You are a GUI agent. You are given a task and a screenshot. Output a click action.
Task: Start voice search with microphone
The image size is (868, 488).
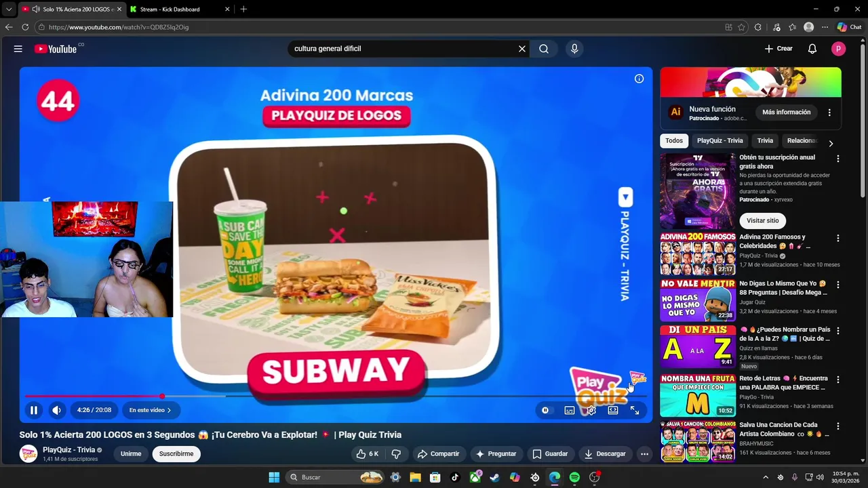coord(574,49)
